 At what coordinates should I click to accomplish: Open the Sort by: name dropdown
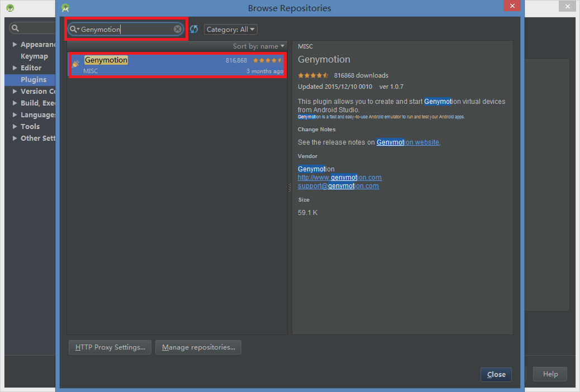pyautogui.click(x=259, y=46)
